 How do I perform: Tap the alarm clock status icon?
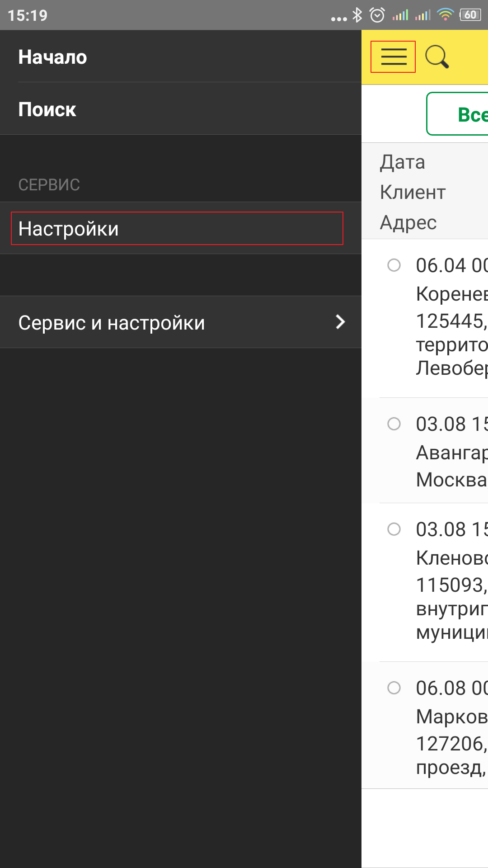[x=377, y=15]
